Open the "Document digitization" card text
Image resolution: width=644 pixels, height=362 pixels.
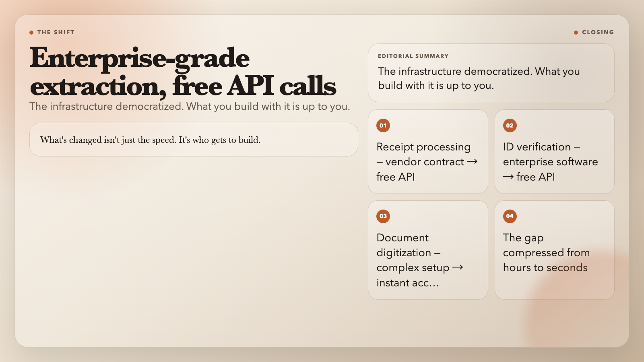pyautogui.click(x=420, y=260)
